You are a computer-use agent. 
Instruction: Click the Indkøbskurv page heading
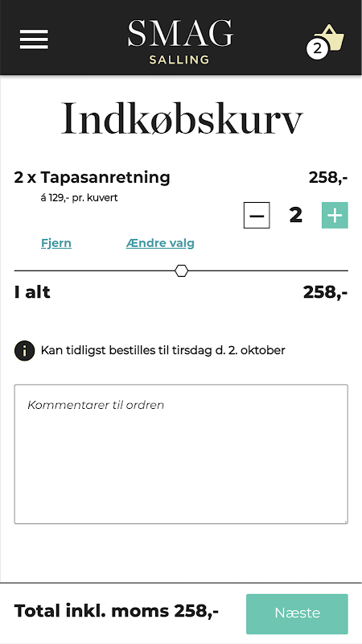pos(182,118)
